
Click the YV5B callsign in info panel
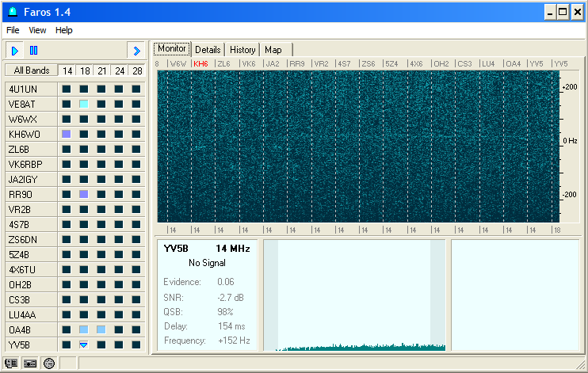[176, 249]
